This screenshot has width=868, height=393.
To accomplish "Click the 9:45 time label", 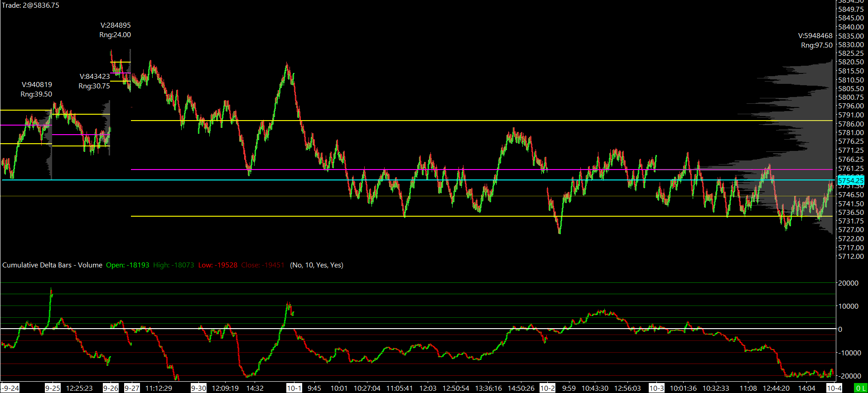I will click(x=314, y=388).
